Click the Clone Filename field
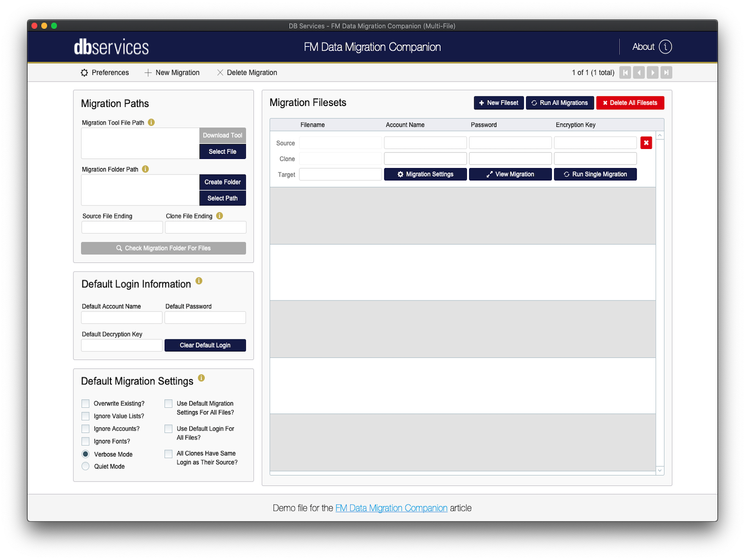The image size is (745, 560). [340, 158]
